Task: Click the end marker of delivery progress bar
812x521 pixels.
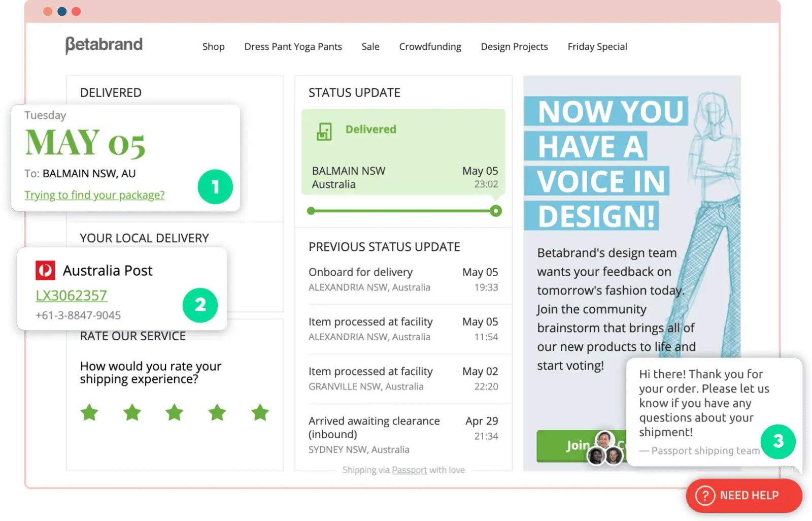Action: pos(496,211)
